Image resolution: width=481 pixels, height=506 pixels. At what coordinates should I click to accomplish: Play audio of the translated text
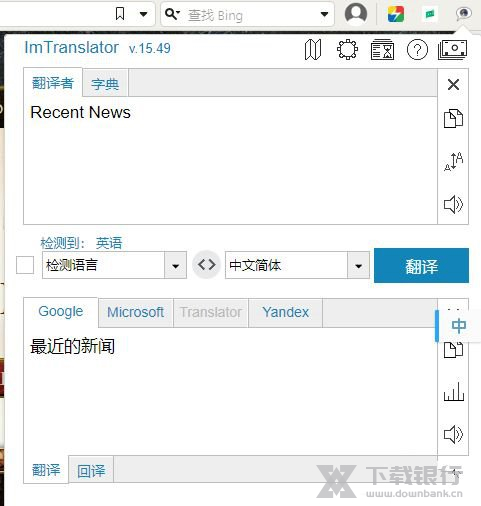[453, 434]
